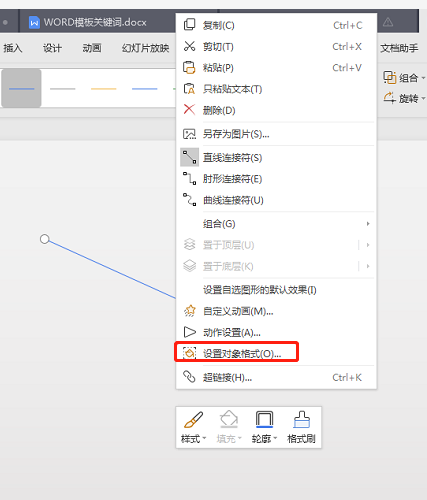Click the Format Painter icon

pyautogui.click(x=302, y=419)
